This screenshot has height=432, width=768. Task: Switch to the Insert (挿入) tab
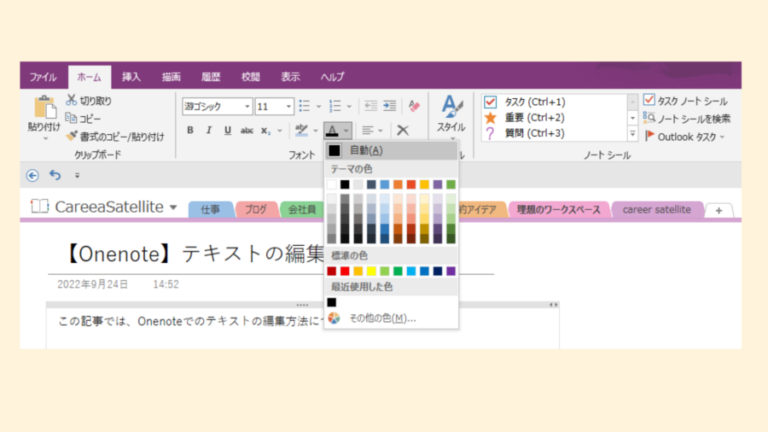[x=131, y=77]
